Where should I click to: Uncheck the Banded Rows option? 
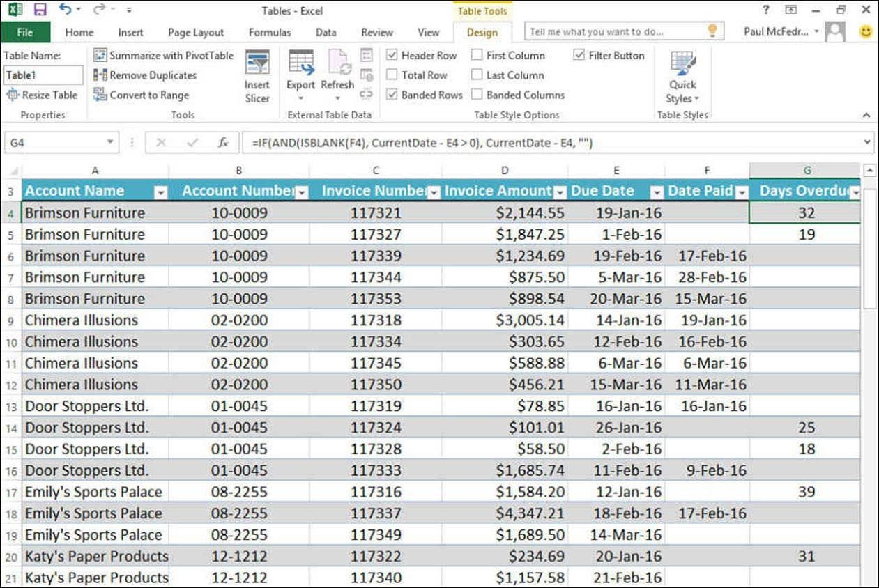pyautogui.click(x=392, y=95)
